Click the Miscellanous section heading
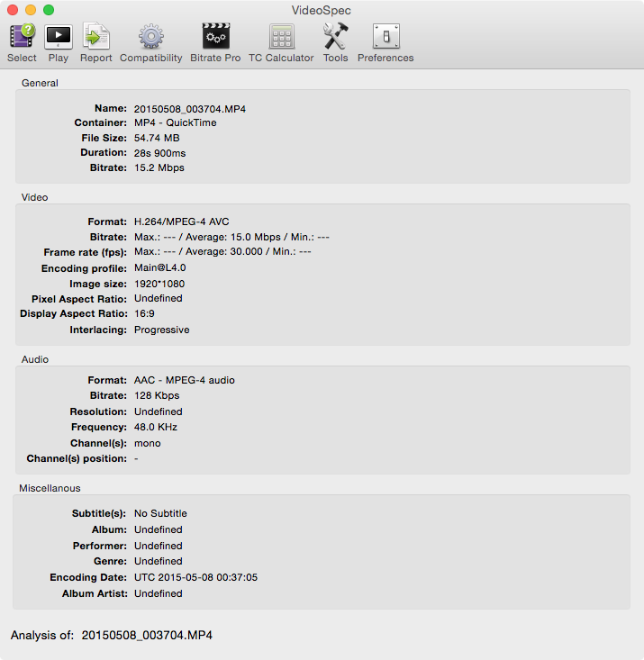 50,488
